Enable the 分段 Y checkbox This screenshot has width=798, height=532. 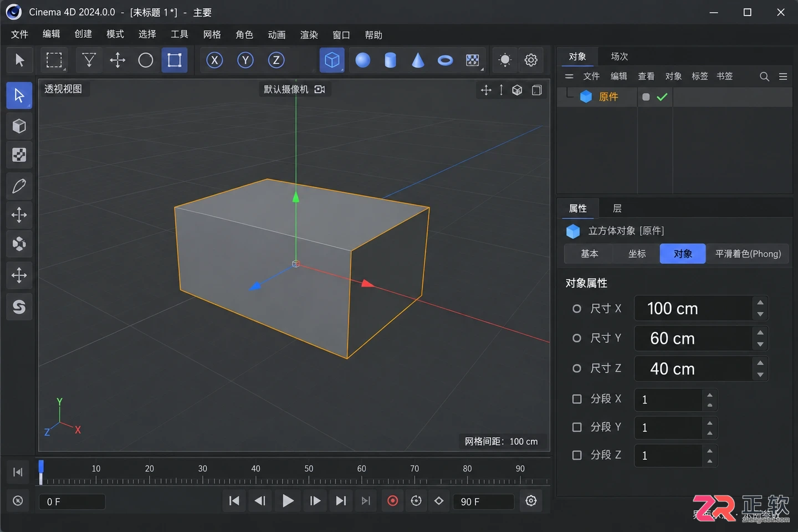[x=577, y=427]
